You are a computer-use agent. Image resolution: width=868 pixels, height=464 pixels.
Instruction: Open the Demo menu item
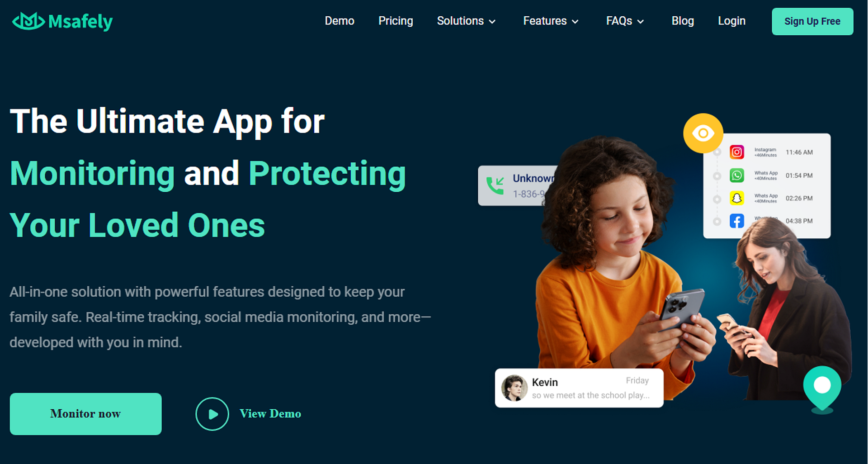[340, 21]
